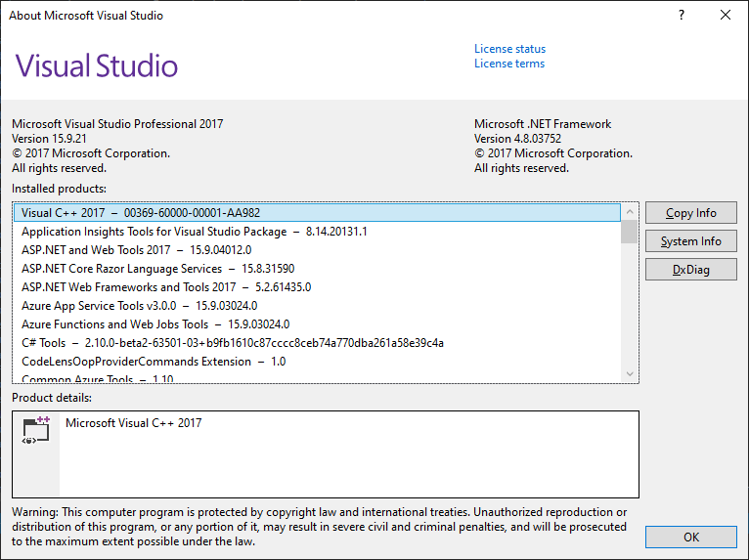Click the Copy Info button
749x560 pixels.
(x=690, y=213)
